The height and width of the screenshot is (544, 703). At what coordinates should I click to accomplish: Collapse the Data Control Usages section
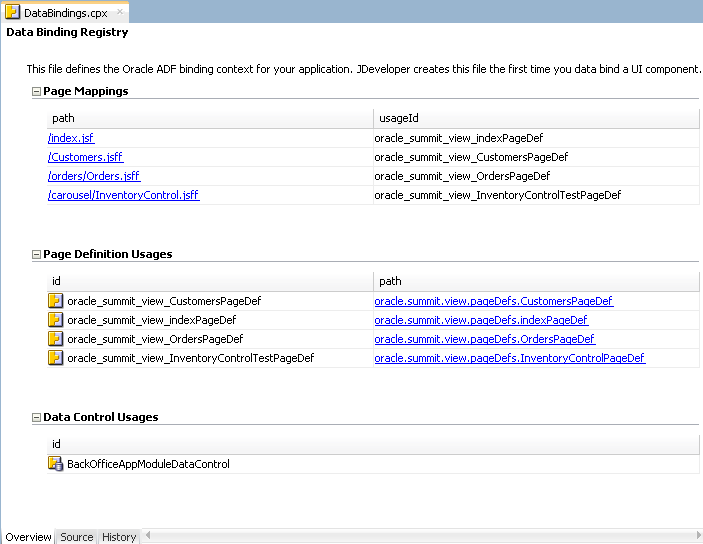click(x=36, y=418)
